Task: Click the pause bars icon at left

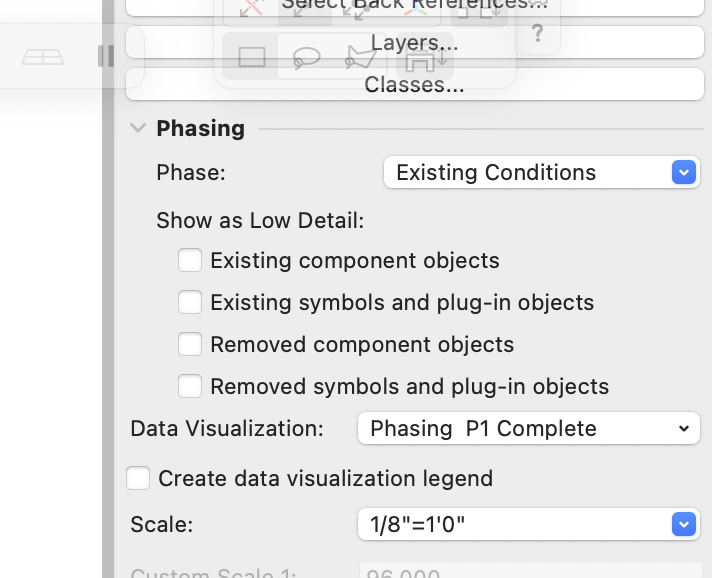Action: (x=105, y=56)
